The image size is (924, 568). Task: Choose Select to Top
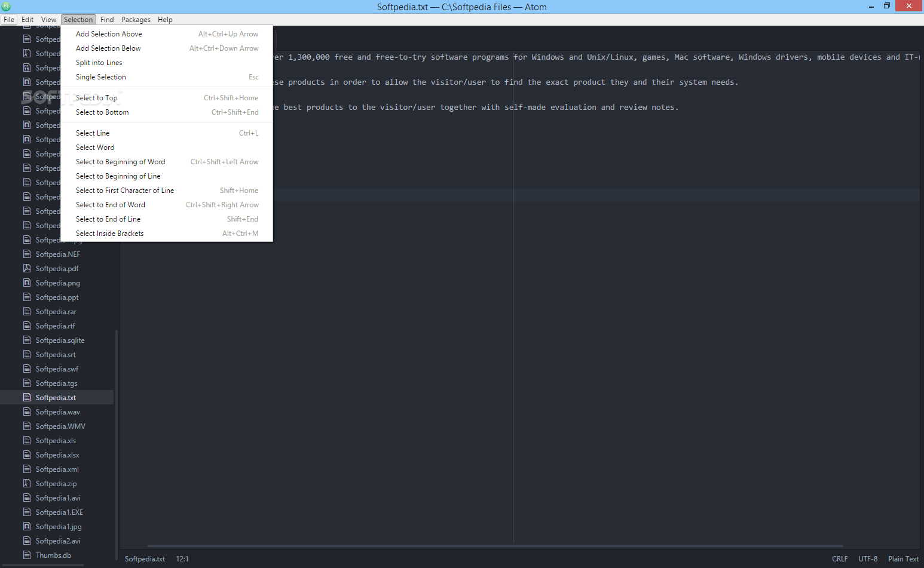coord(167,98)
